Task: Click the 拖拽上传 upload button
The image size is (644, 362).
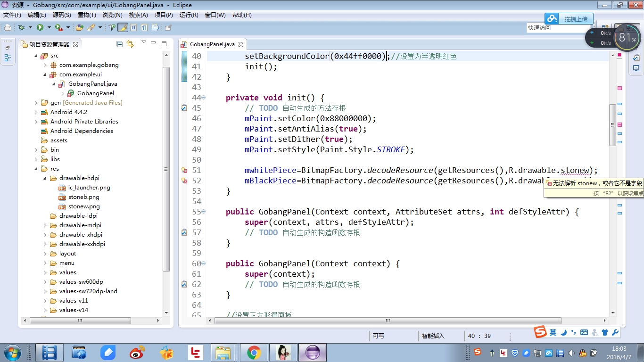Action: tap(568, 19)
